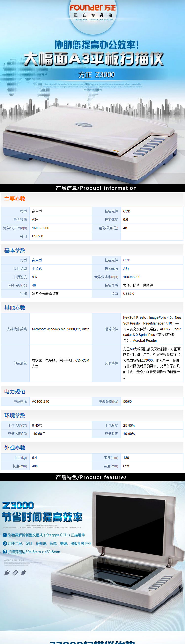Click the 方正 Z3000 model title
The height and width of the screenshot is (644, 185).
tap(96, 75)
